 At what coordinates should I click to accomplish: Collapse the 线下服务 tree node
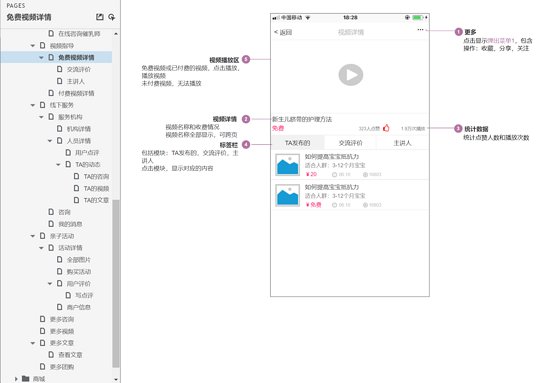point(33,105)
